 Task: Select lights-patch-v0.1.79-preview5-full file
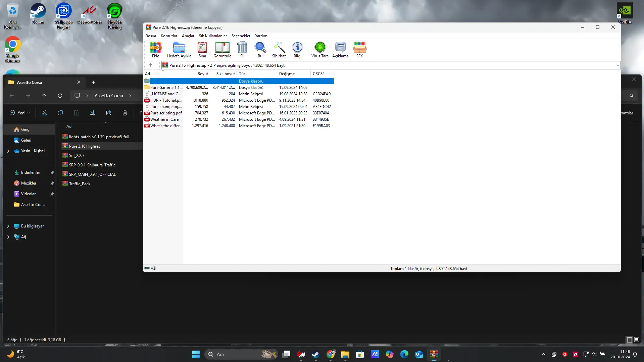(99, 137)
